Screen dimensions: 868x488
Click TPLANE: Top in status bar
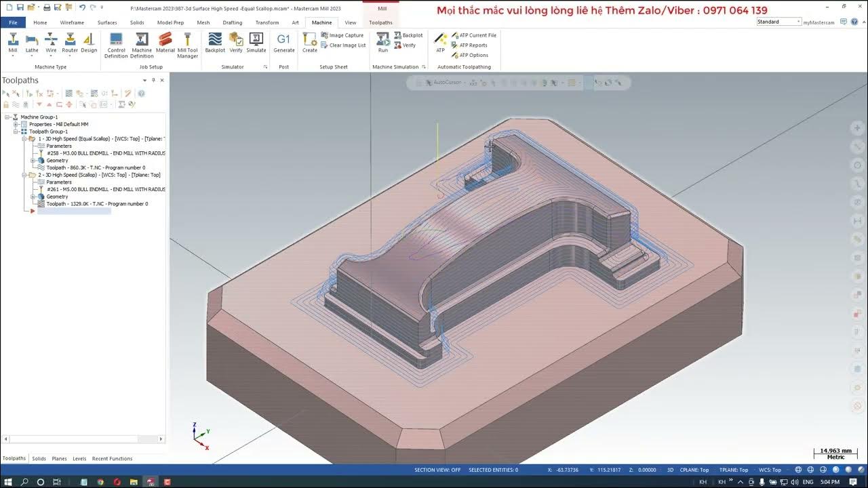734,470
